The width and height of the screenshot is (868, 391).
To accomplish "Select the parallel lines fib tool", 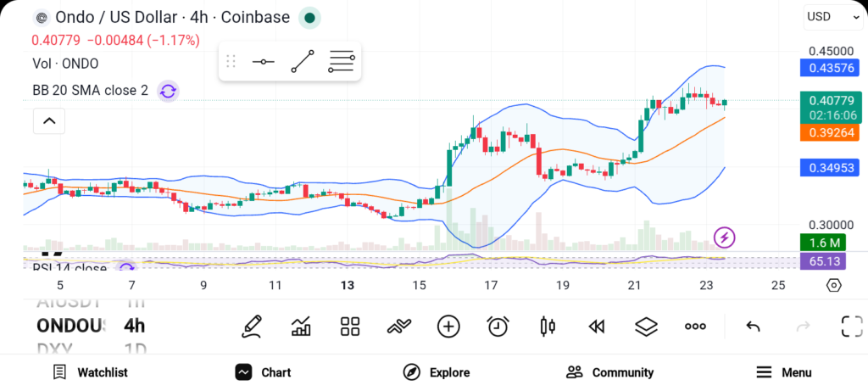I will [x=341, y=61].
